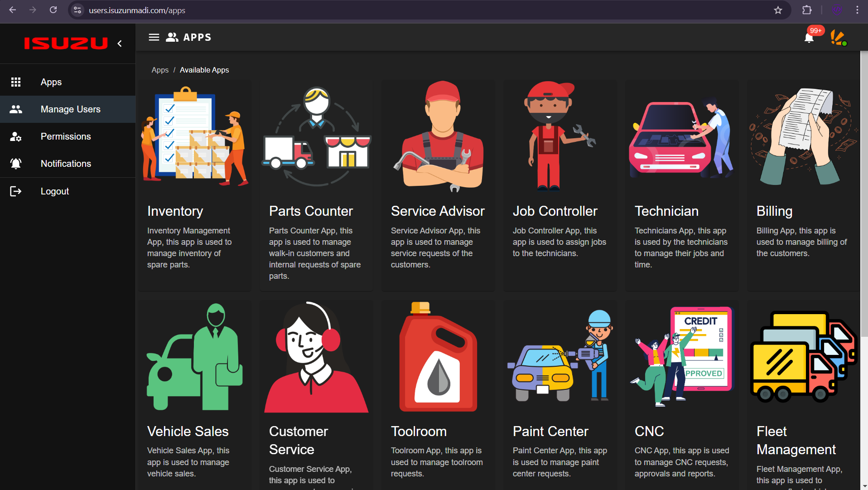Click the Apps breadcrumb link
Image resolution: width=868 pixels, height=490 pixels.
pos(160,70)
